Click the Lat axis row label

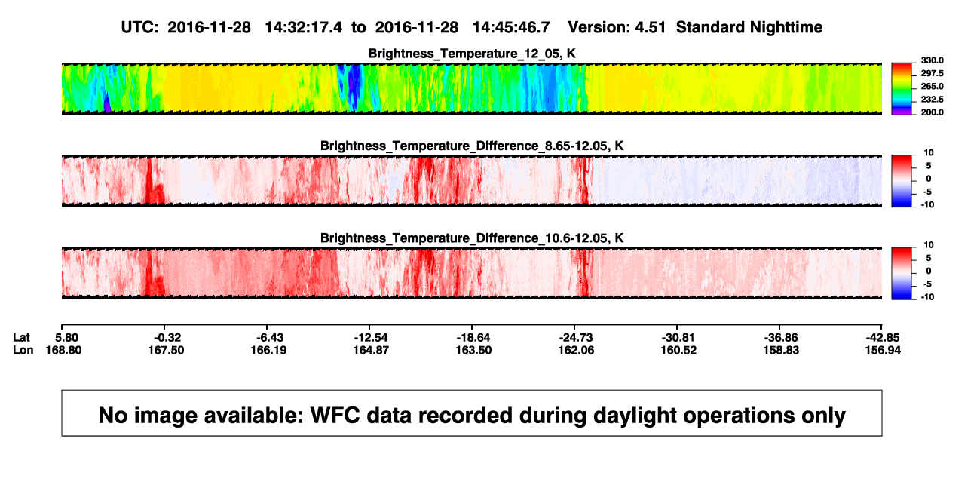[x=21, y=337]
